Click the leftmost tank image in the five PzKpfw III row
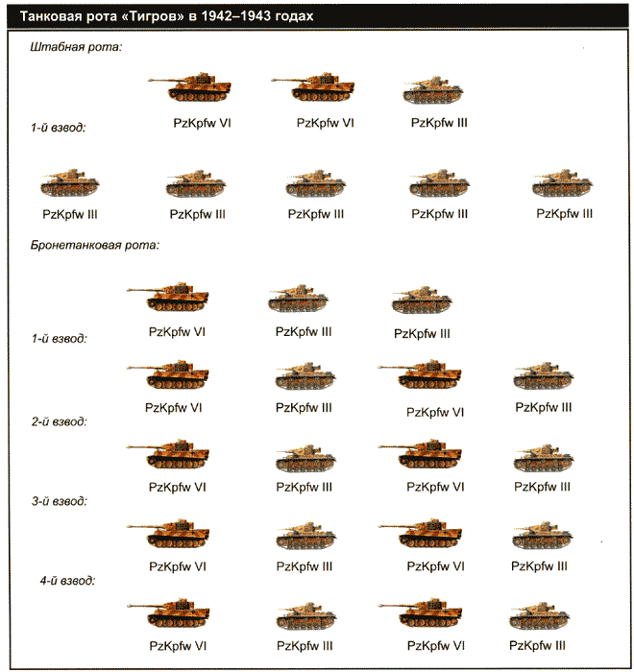This screenshot has width=634, height=672. 72,184
